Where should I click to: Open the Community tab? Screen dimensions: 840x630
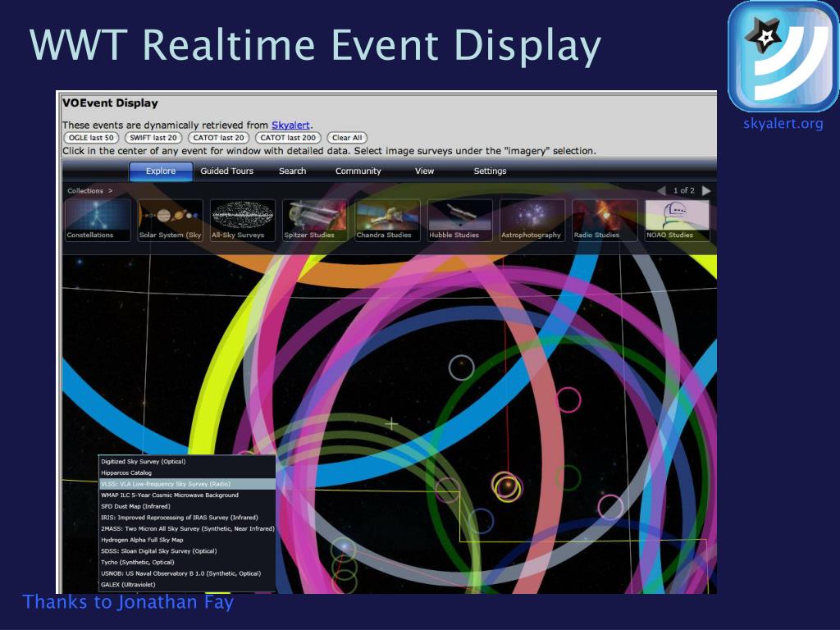(358, 171)
